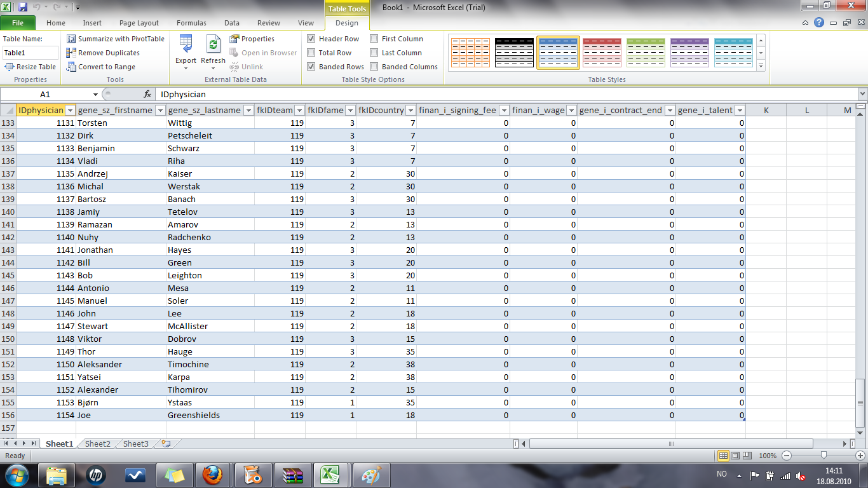868x488 pixels.
Task: Uncheck the Header Row checkbox
Action: (311, 39)
